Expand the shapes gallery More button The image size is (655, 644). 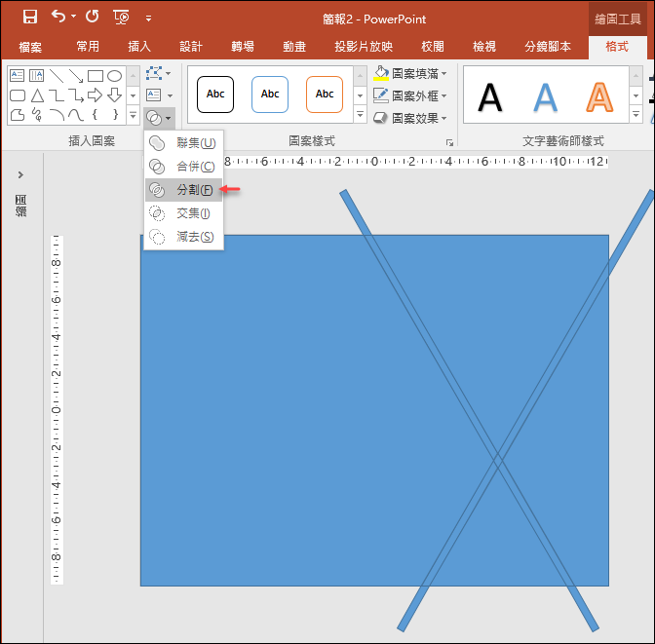click(133, 115)
